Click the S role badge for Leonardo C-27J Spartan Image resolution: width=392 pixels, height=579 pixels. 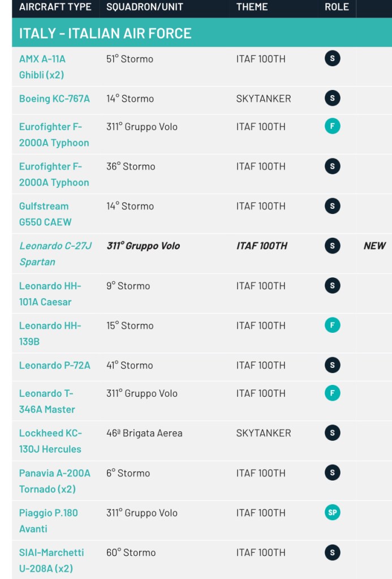(x=332, y=246)
